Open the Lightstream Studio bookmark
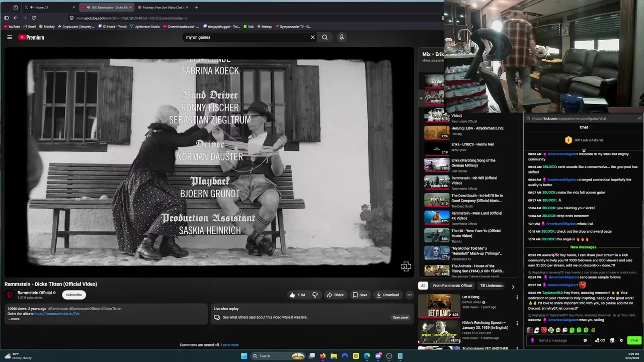644x362 pixels. pos(144,27)
